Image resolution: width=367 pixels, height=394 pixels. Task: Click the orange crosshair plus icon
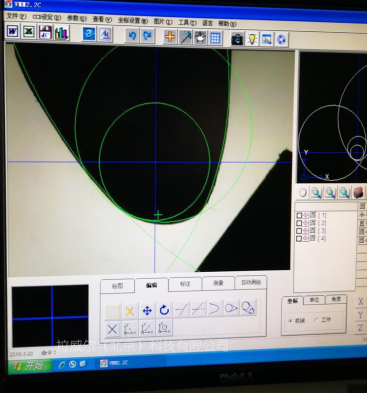(170, 37)
